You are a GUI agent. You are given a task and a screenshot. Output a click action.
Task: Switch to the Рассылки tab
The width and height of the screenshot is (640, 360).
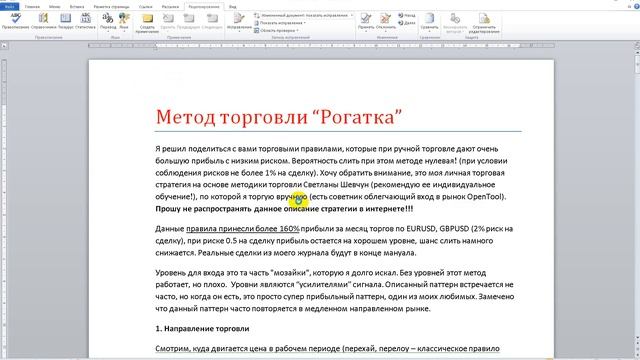(x=170, y=7)
